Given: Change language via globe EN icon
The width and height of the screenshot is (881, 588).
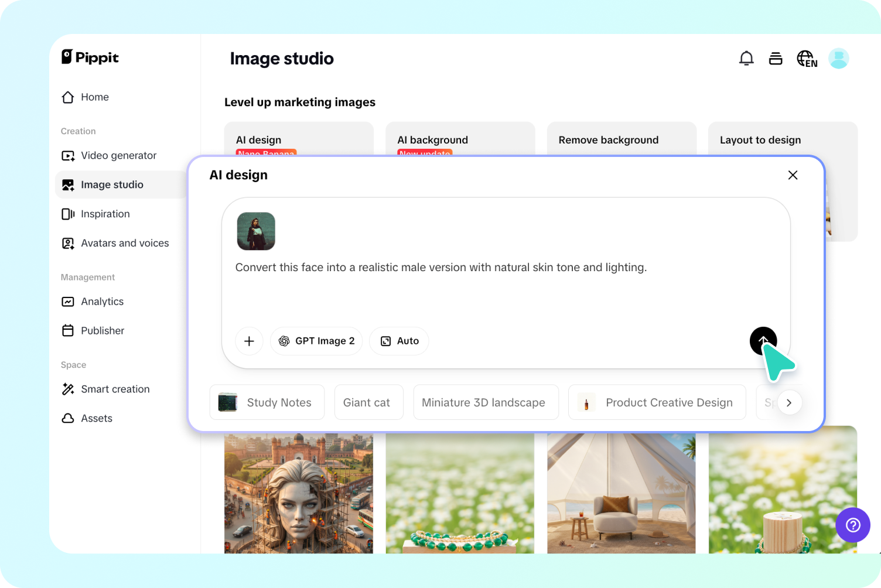Looking at the screenshot, I should click(807, 59).
